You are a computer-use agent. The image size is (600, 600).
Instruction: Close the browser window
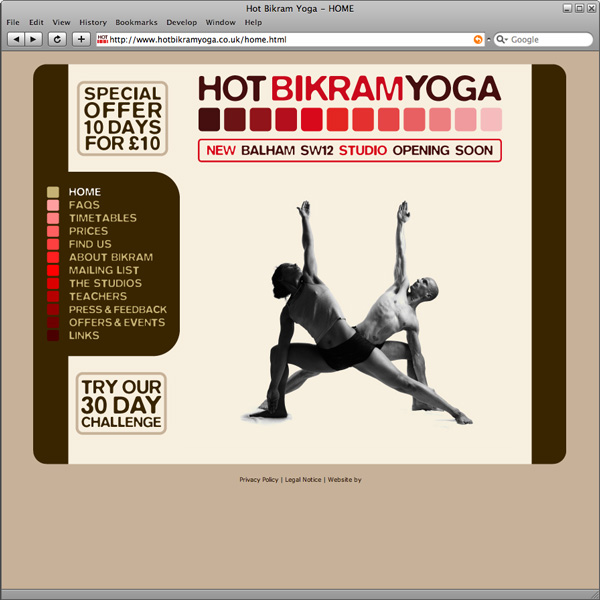591,8
